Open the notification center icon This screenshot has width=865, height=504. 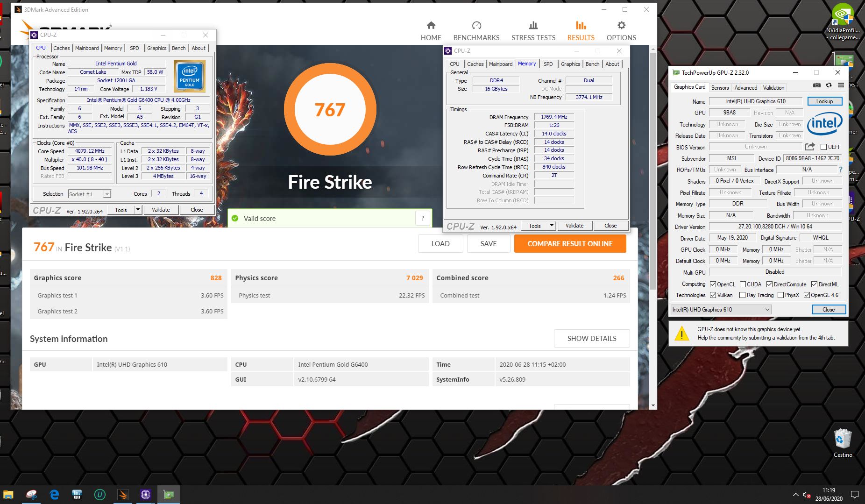[854, 494]
